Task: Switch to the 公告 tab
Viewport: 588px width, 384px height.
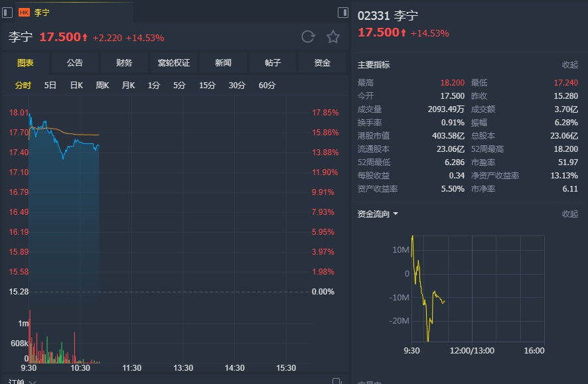Action: click(75, 63)
